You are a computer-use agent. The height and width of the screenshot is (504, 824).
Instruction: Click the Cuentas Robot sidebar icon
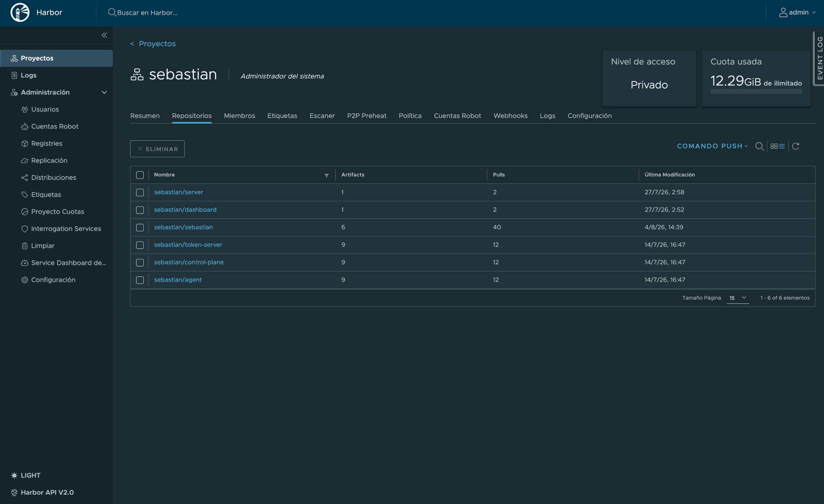point(25,126)
